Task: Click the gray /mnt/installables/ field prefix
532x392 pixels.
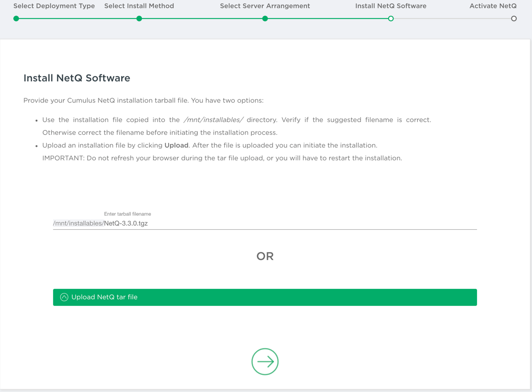Action: point(78,223)
